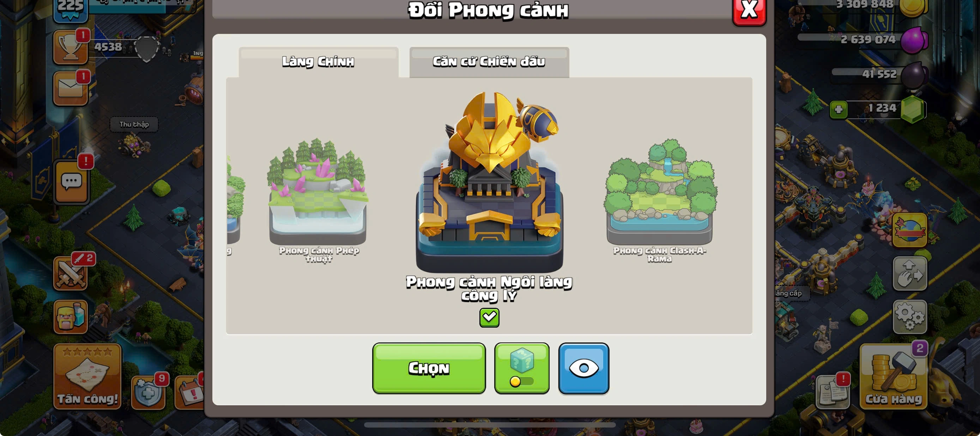Switch to Căn cứ Chiến đấu tab
The image size is (980, 436).
tap(489, 62)
